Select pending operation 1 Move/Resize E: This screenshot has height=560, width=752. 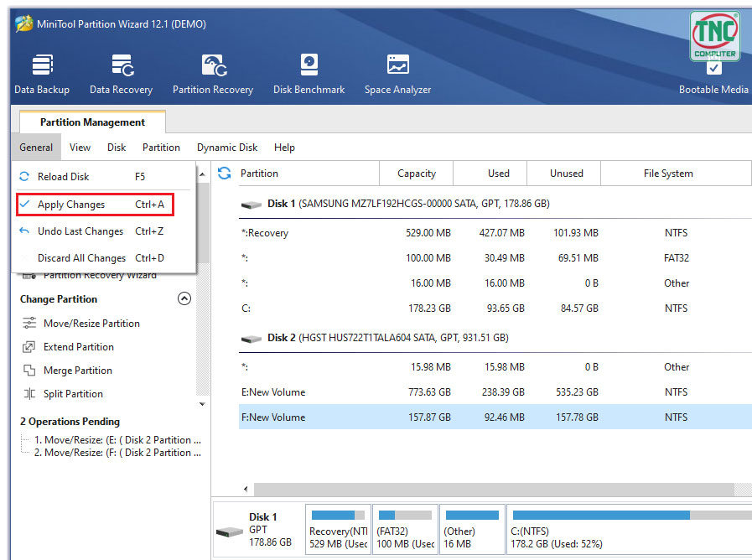[x=117, y=439]
